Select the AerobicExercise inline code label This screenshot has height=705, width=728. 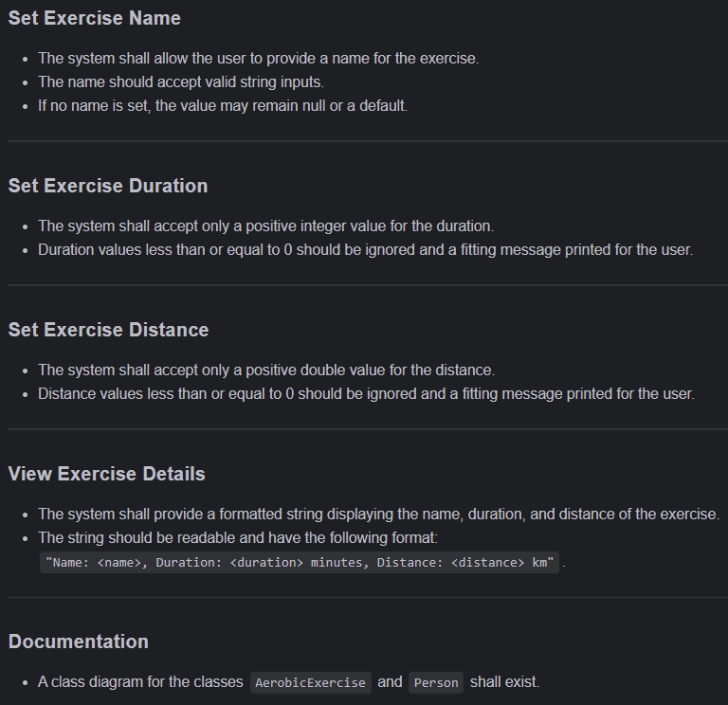tap(311, 682)
